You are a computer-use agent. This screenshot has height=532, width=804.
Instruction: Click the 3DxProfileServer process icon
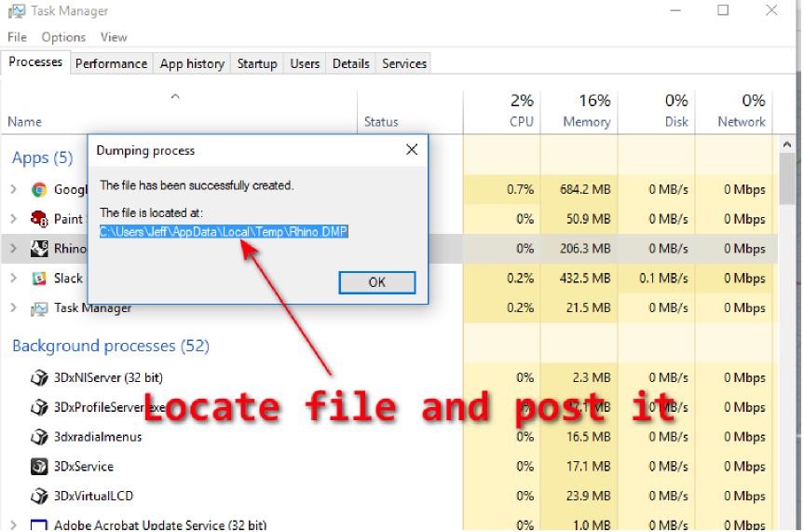[x=39, y=407]
